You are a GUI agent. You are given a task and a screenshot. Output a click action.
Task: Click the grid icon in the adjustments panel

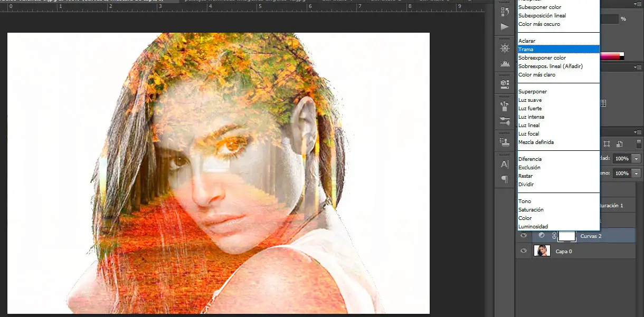603,103
